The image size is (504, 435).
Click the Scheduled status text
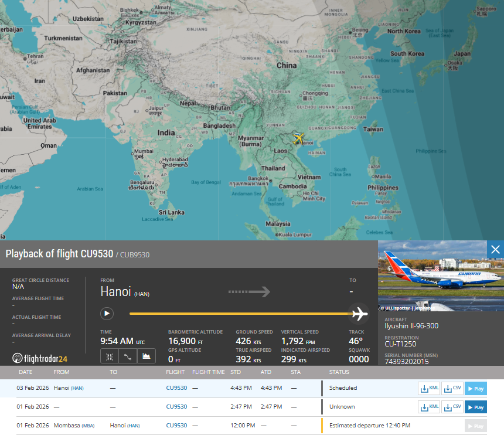[343, 388]
